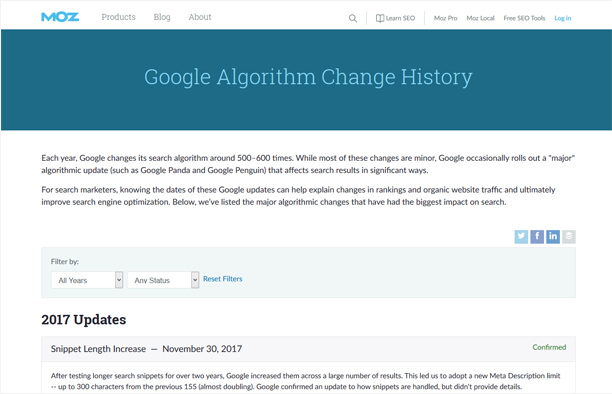Visit the Moz Local link
612x394 pixels.
pyautogui.click(x=480, y=18)
